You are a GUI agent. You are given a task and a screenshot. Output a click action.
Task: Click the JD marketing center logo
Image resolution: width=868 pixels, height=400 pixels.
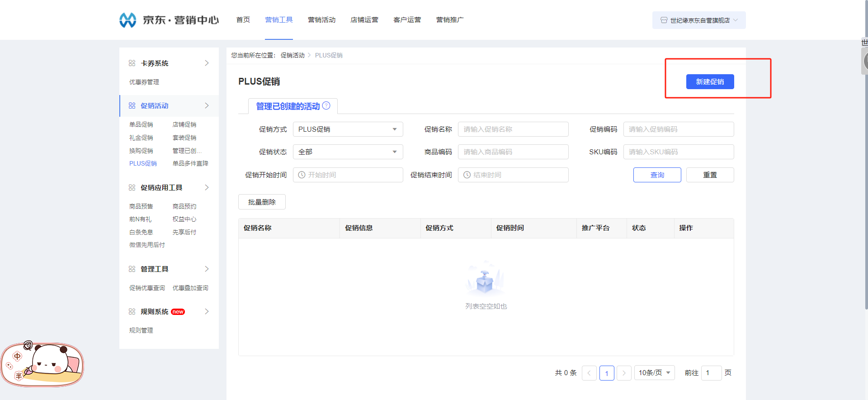(168, 20)
